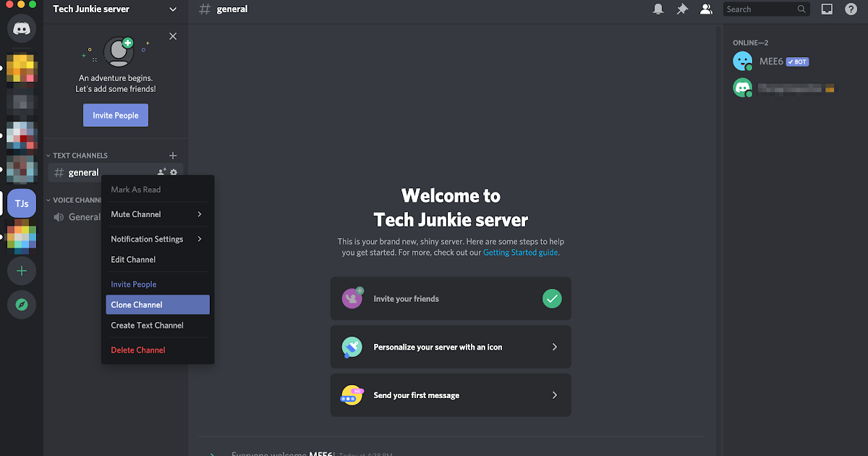This screenshot has height=456, width=868.
Task: Open help question mark icon
Action: click(x=851, y=9)
